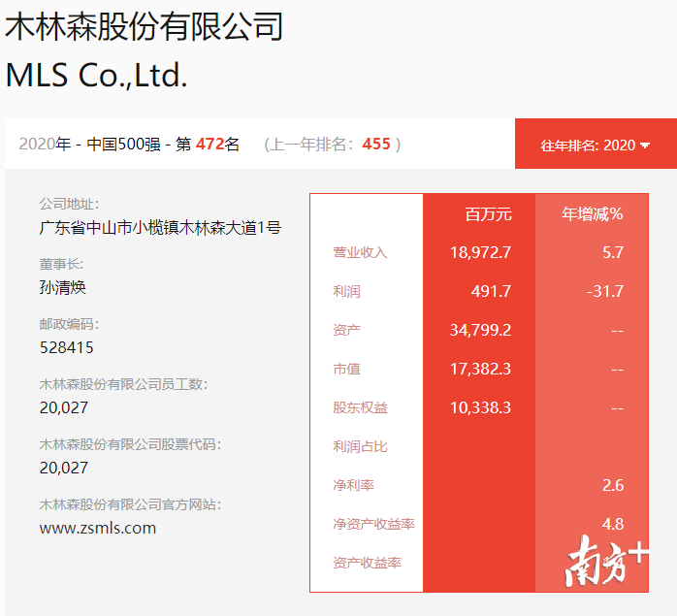Click the company address 广东省中山市小榄镇木林森大道1号

pos(160,228)
